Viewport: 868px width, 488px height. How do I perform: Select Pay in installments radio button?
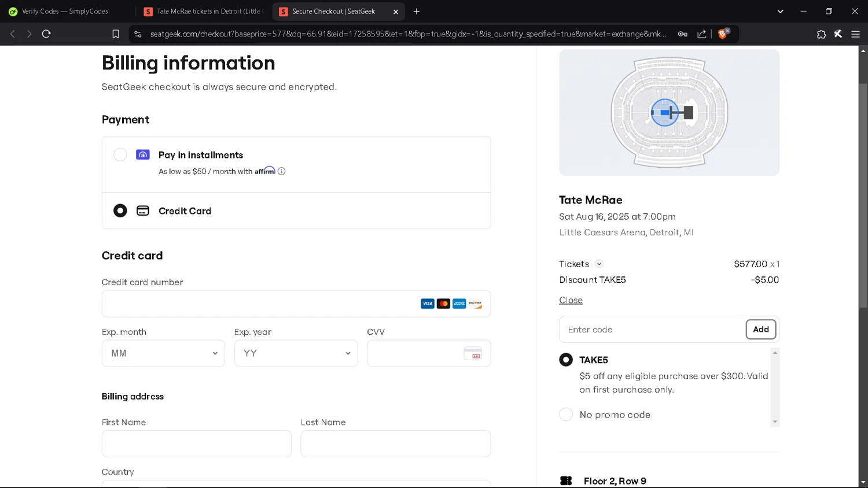click(120, 155)
